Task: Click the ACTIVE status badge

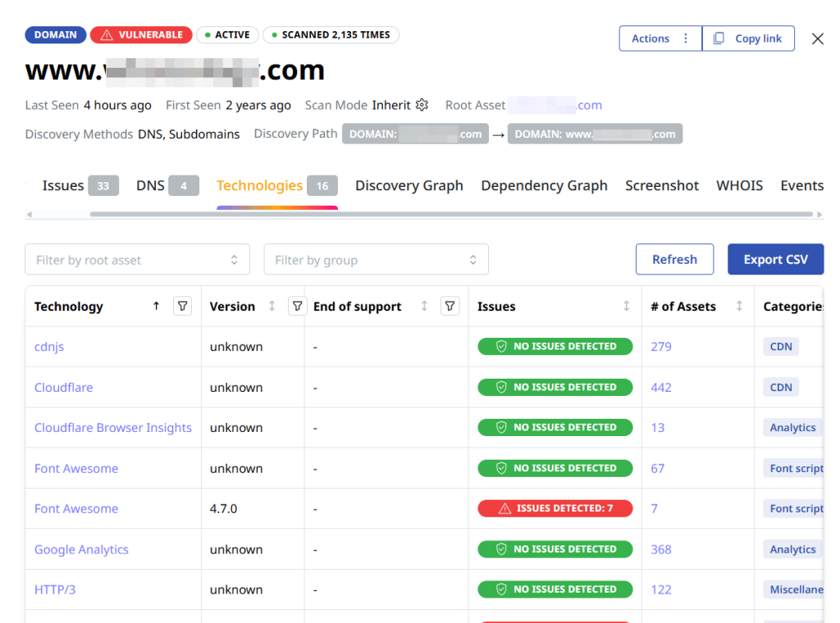Action: click(228, 34)
